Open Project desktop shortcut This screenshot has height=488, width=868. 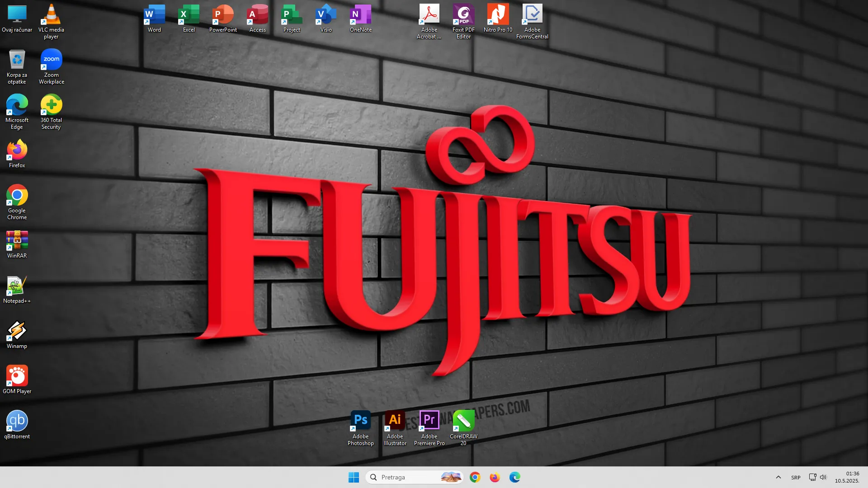(x=292, y=18)
